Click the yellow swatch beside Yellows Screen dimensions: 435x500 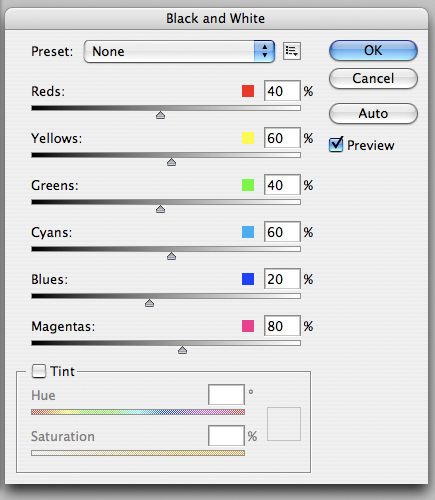click(248, 138)
